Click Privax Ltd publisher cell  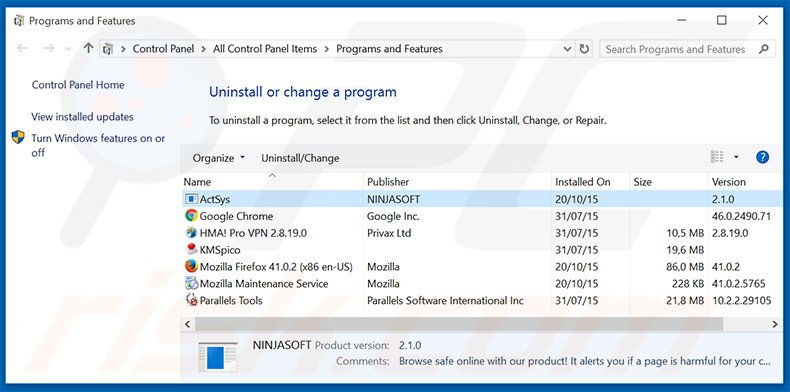[389, 233]
